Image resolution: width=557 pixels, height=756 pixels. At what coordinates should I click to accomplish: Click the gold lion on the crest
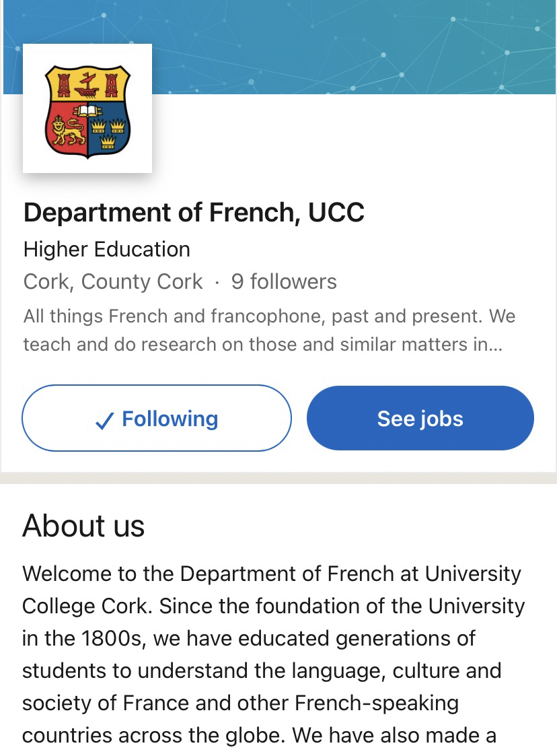(67, 131)
